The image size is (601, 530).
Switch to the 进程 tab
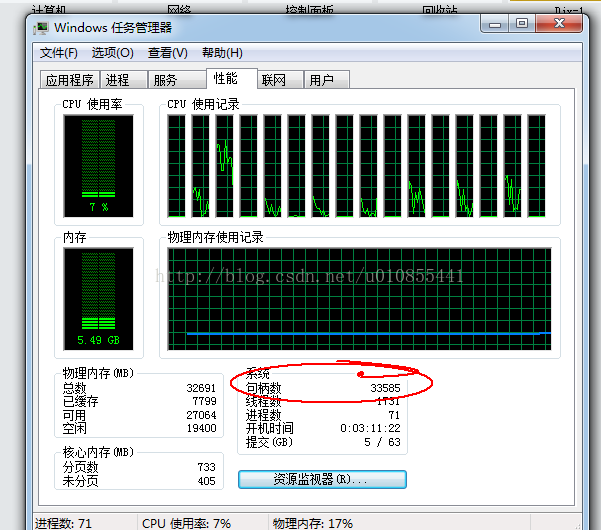pyautogui.click(x=123, y=80)
